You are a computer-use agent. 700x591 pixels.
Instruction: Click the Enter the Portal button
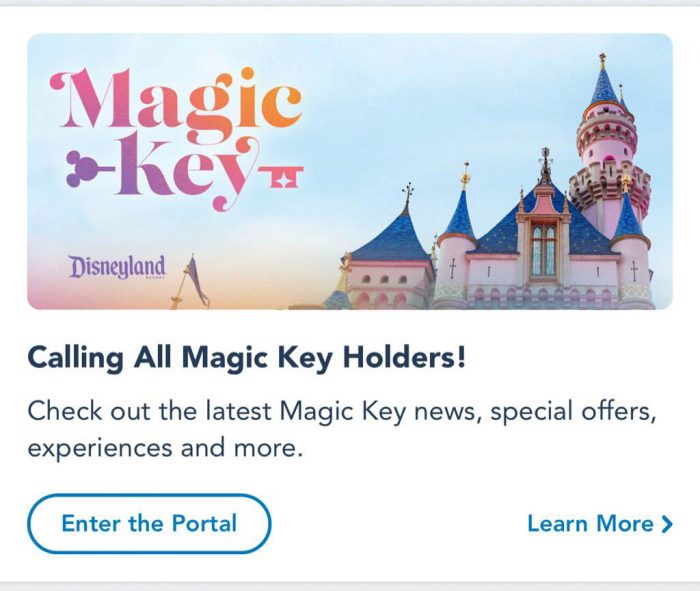pyautogui.click(x=149, y=524)
